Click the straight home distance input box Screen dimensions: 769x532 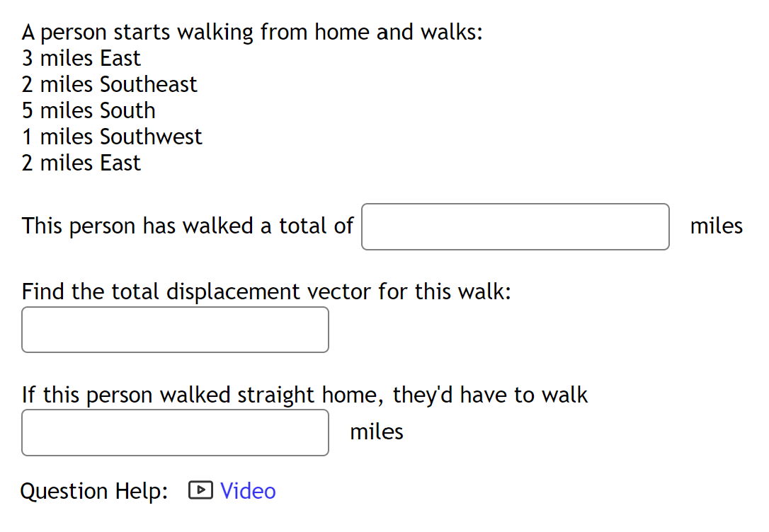174,432
